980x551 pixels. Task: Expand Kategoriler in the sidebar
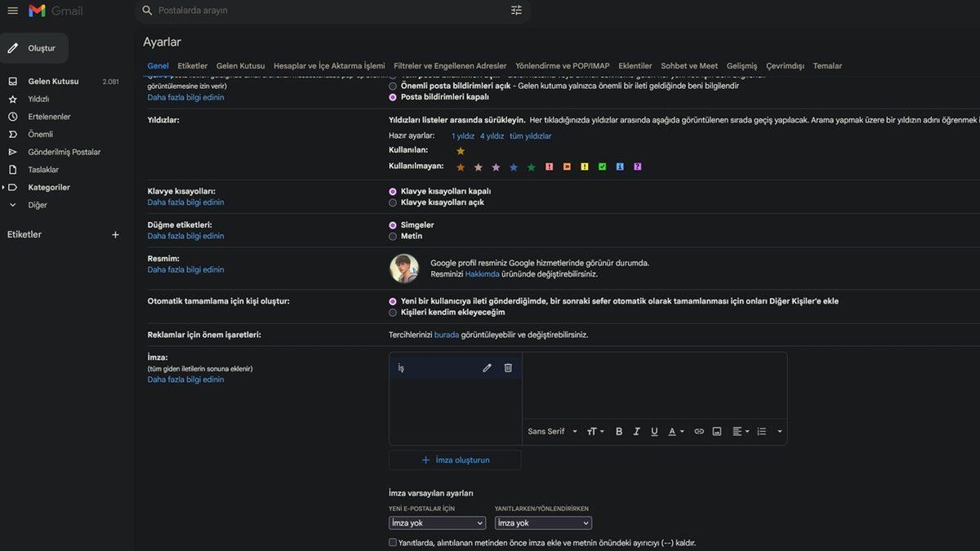(5, 186)
